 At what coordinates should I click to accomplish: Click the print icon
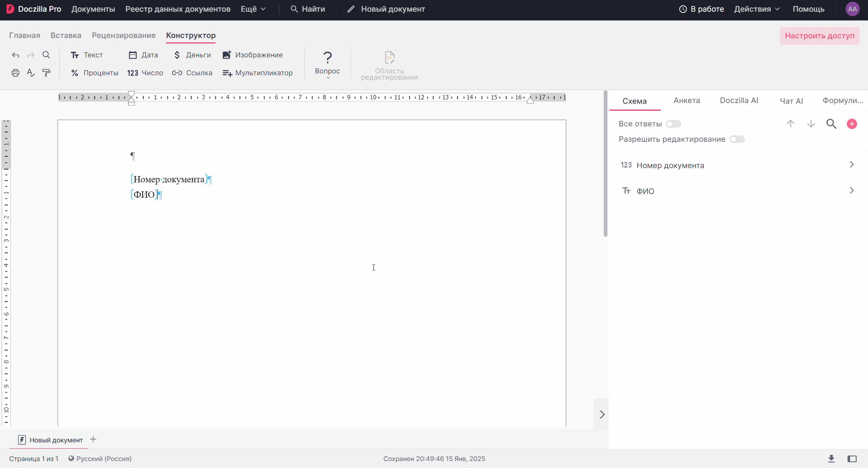15,73
